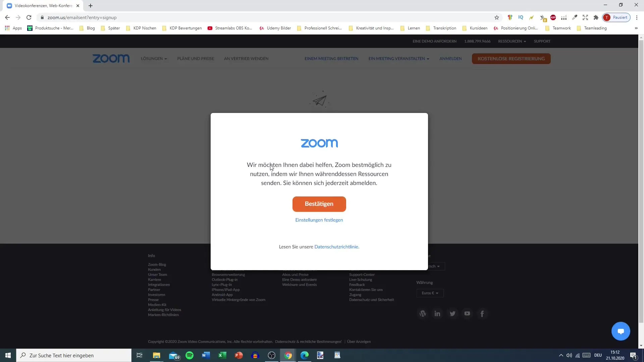644x362 pixels.
Task: Select Einstellungen festlegen link in dialog
Action: pyautogui.click(x=319, y=220)
